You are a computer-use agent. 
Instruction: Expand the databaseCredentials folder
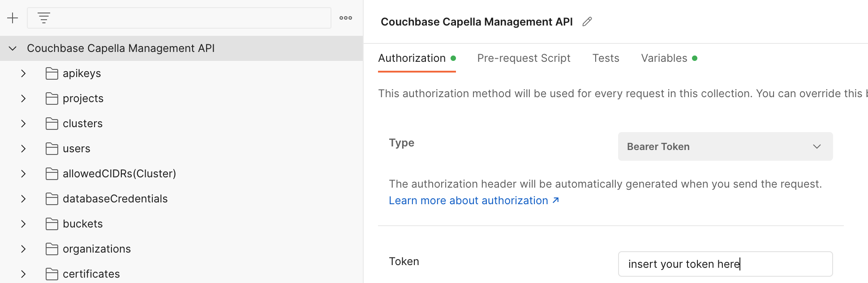pyautogui.click(x=23, y=198)
